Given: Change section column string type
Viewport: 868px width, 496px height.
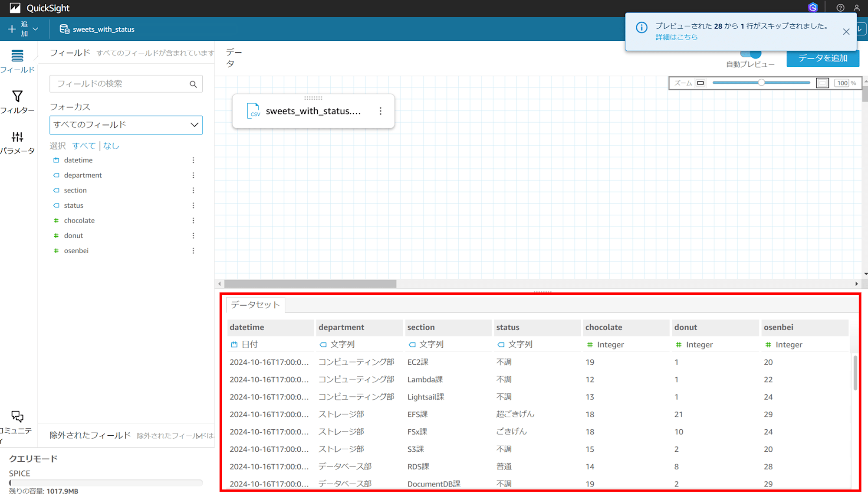Looking at the screenshot, I should (x=426, y=344).
